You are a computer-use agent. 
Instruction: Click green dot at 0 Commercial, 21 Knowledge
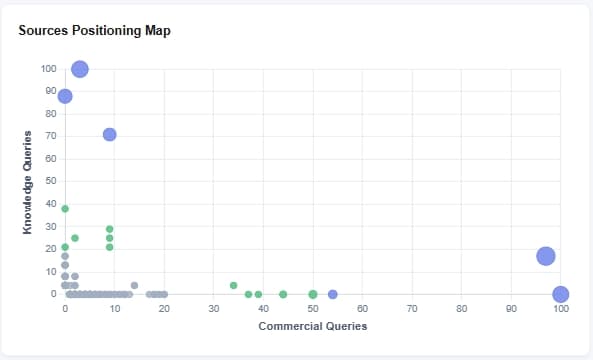coord(65,247)
